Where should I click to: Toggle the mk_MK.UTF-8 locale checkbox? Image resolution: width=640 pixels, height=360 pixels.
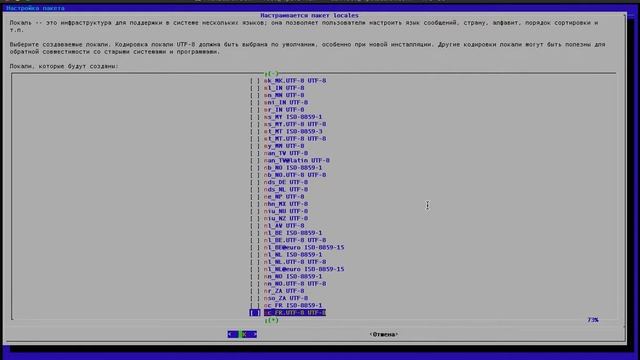tap(255, 81)
